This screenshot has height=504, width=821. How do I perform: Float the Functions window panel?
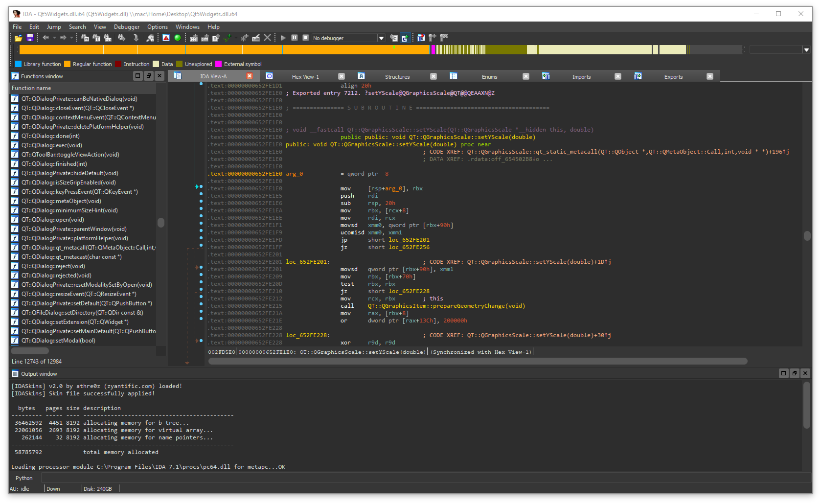pyautogui.click(x=149, y=75)
